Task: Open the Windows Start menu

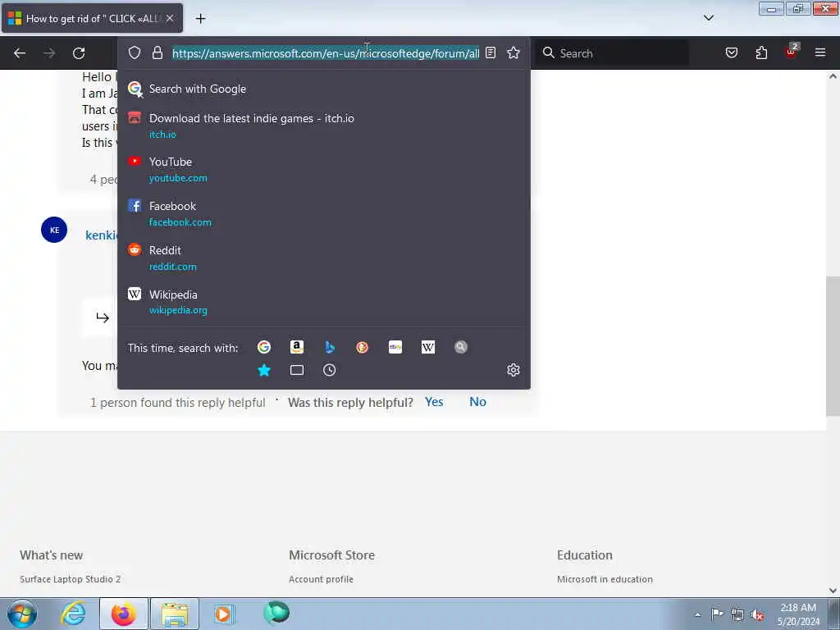Action: tap(22, 614)
